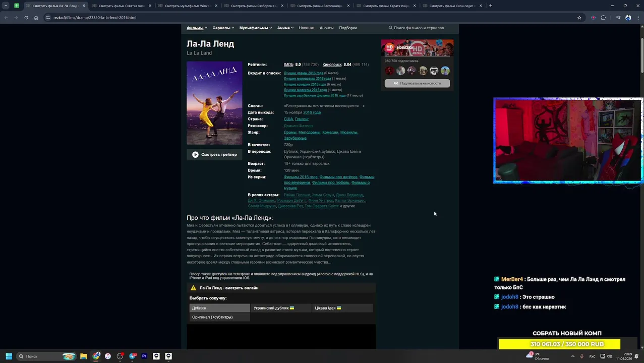Open the tab search chevron at top-left
644x363 pixels.
[x=6, y=6]
